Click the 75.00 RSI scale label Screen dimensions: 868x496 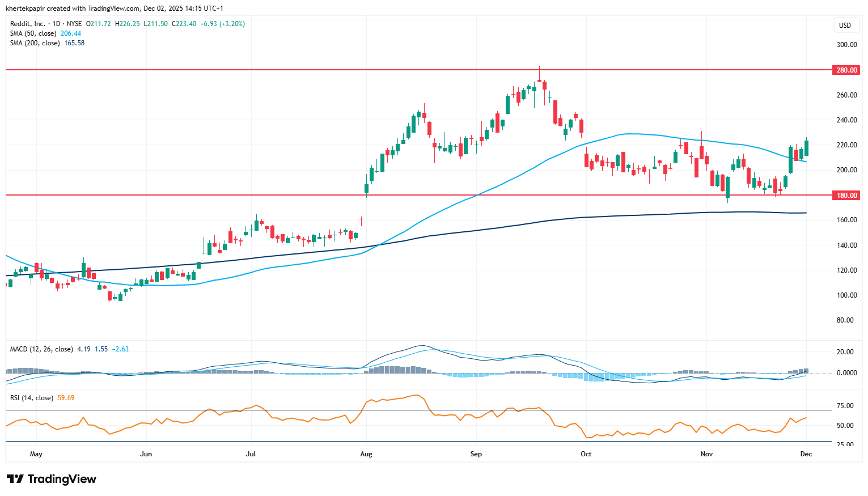(845, 406)
